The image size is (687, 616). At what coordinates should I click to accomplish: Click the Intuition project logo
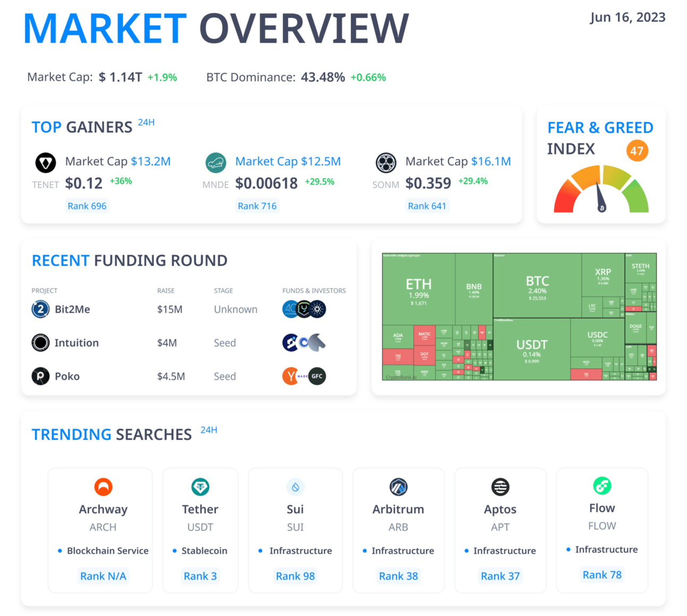[x=40, y=343]
